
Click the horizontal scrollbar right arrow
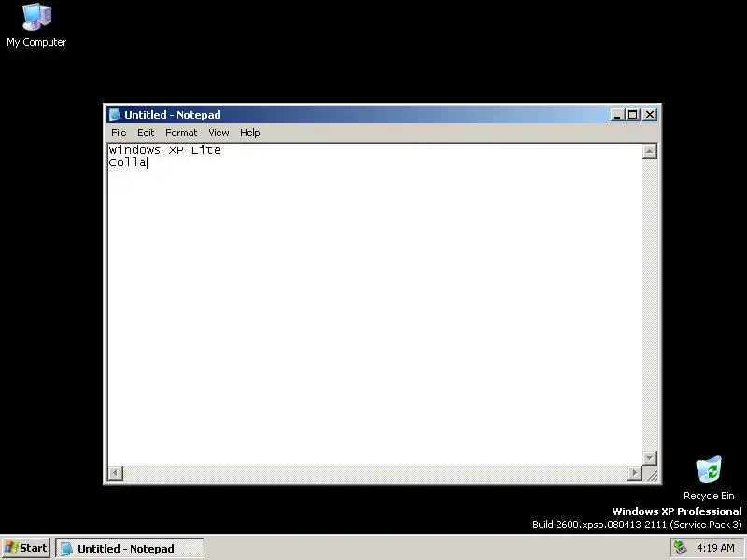pyautogui.click(x=635, y=473)
